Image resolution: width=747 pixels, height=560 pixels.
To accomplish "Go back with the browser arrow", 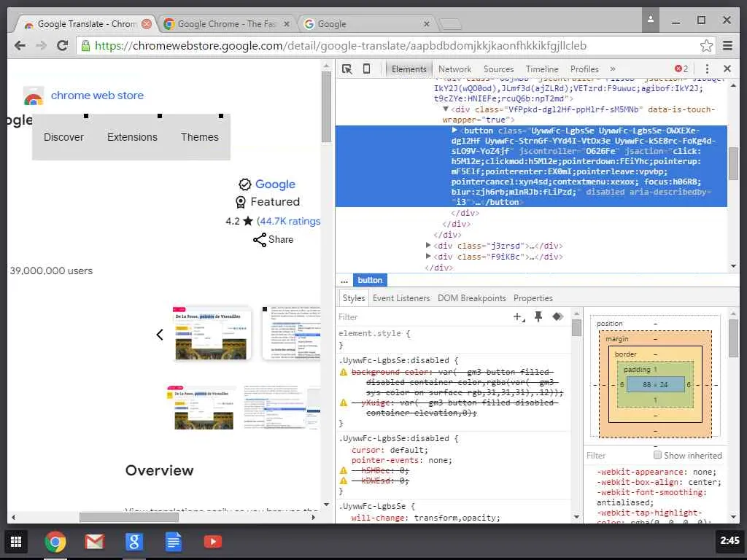I will [20, 46].
